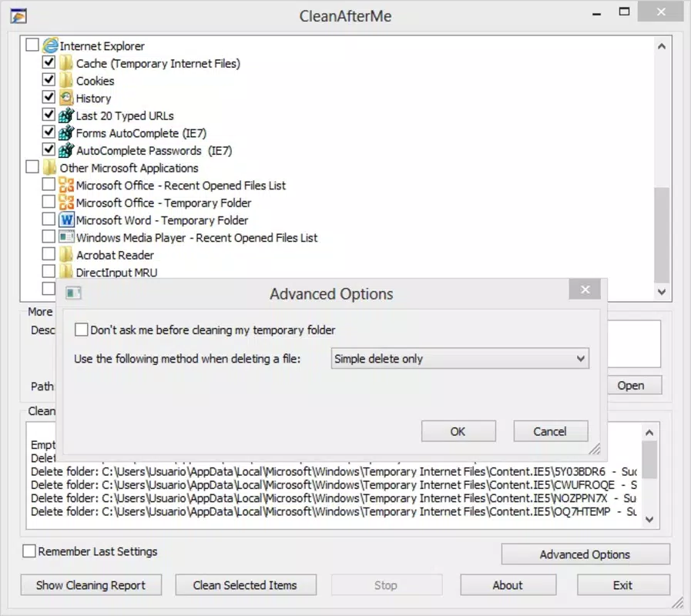Click the Forms AutoComplete registry icon

coord(66,132)
